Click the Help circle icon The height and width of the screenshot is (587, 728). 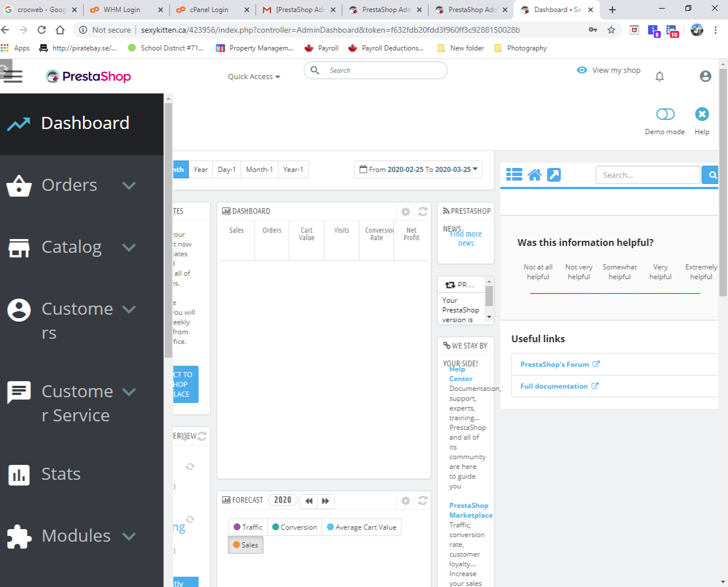pos(702,114)
